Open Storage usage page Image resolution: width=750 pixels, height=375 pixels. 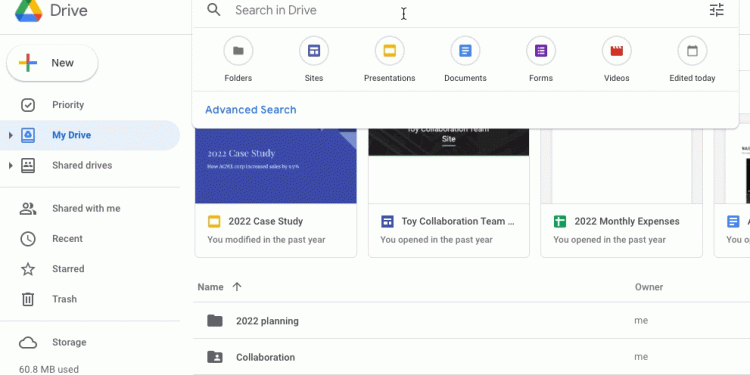tap(69, 342)
